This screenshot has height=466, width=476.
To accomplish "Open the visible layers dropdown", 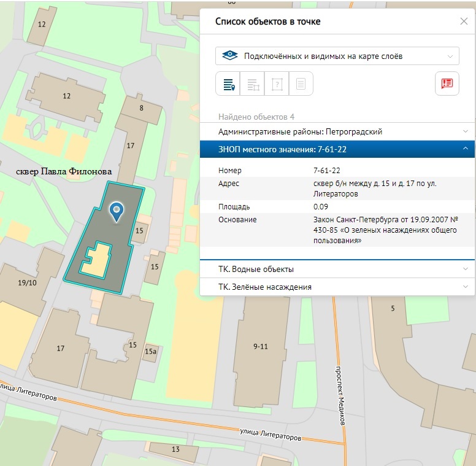I will (x=337, y=56).
